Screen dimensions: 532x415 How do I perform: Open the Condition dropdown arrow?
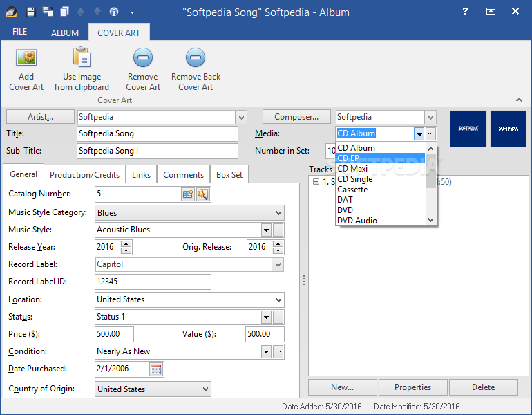point(266,352)
